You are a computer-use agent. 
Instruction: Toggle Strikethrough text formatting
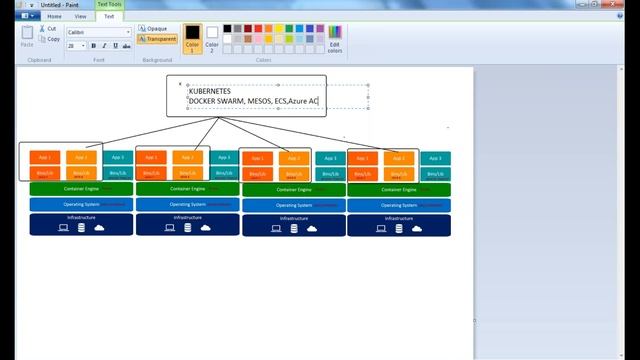pos(127,46)
